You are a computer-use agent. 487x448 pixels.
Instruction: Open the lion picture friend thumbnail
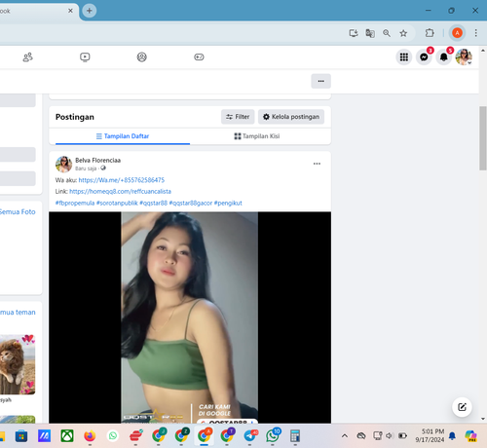click(18, 364)
